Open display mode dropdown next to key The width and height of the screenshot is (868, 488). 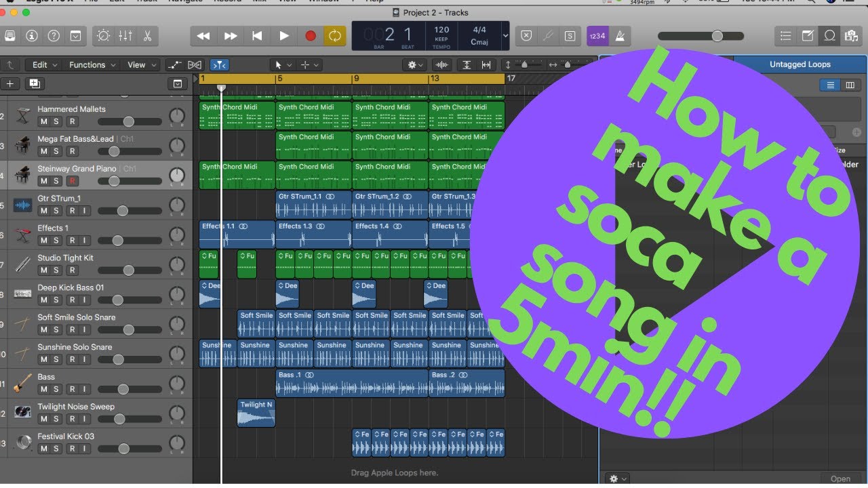[x=505, y=35]
